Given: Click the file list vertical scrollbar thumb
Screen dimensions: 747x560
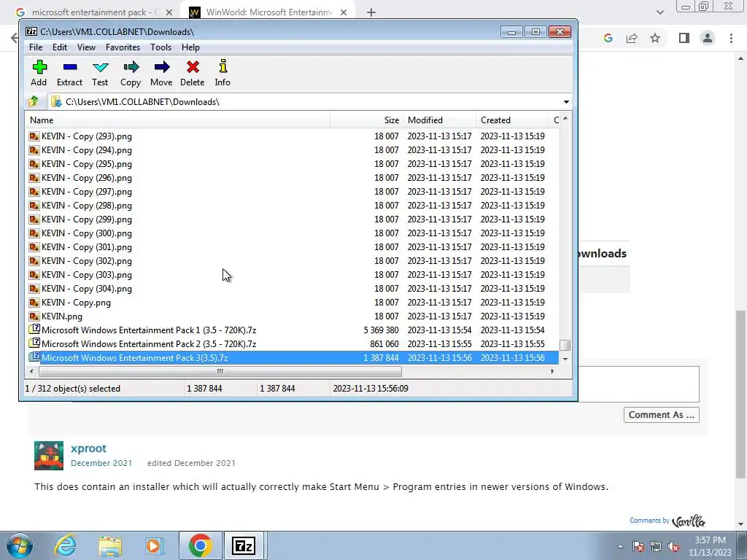Looking at the screenshot, I should tap(565, 345).
